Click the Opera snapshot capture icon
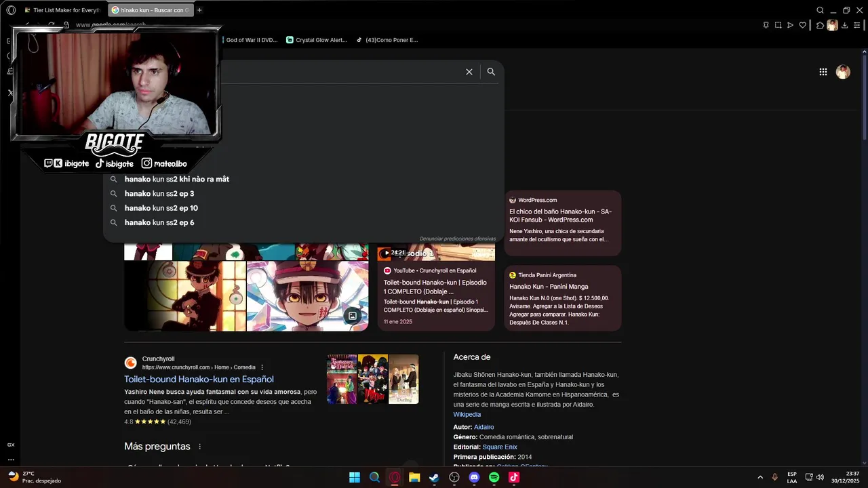This screenshot has width=868, height=488. [x=778, y=25]
